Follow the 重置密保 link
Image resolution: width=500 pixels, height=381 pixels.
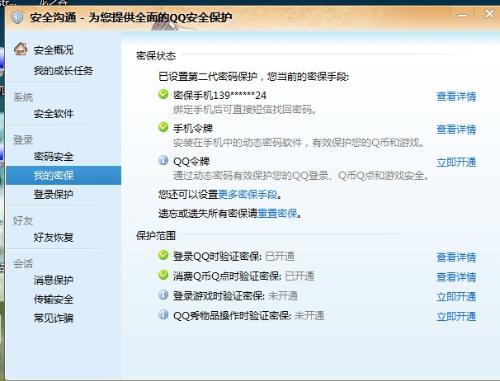point(277,213)
